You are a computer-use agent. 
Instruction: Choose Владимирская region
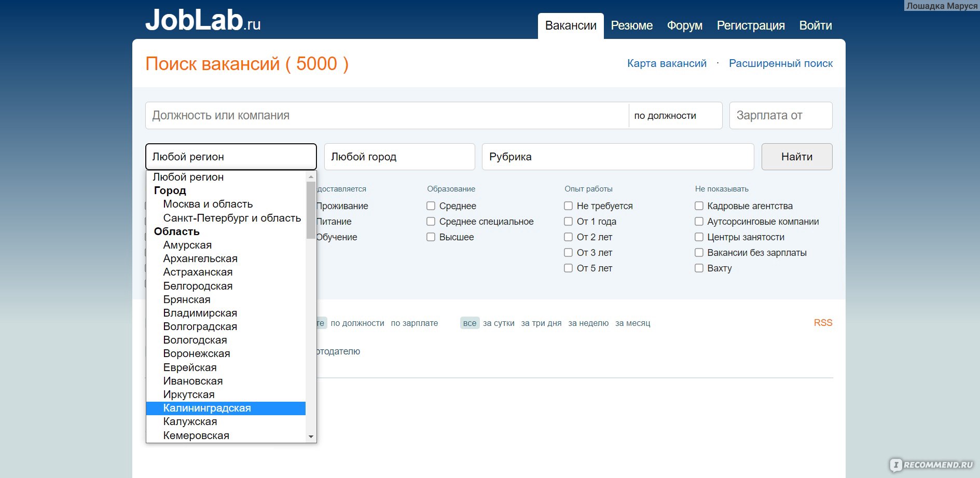coord(226,313)
